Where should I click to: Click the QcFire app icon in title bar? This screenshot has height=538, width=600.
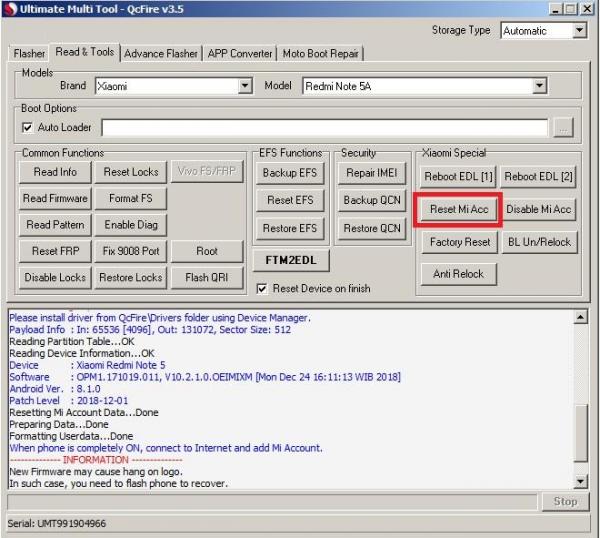click(10, 9)
